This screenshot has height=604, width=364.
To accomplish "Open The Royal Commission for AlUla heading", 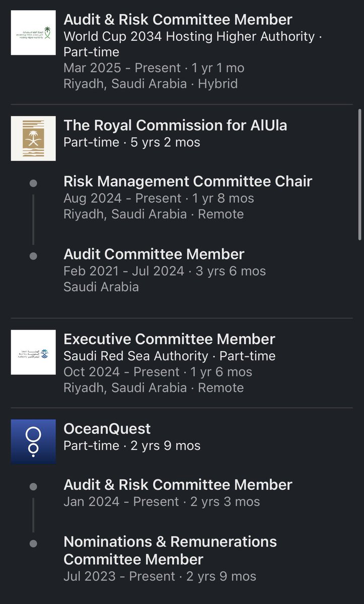I will [x=175, y=125].
